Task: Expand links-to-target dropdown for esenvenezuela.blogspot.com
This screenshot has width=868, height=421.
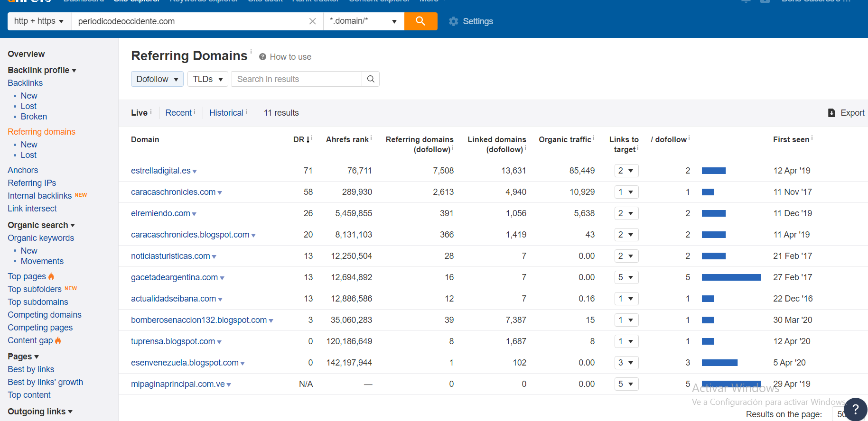Action: [x=626, y=363]
